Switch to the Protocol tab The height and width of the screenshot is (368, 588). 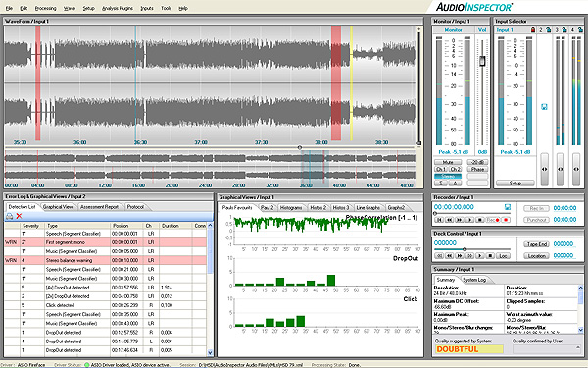[x=135, y=207]
